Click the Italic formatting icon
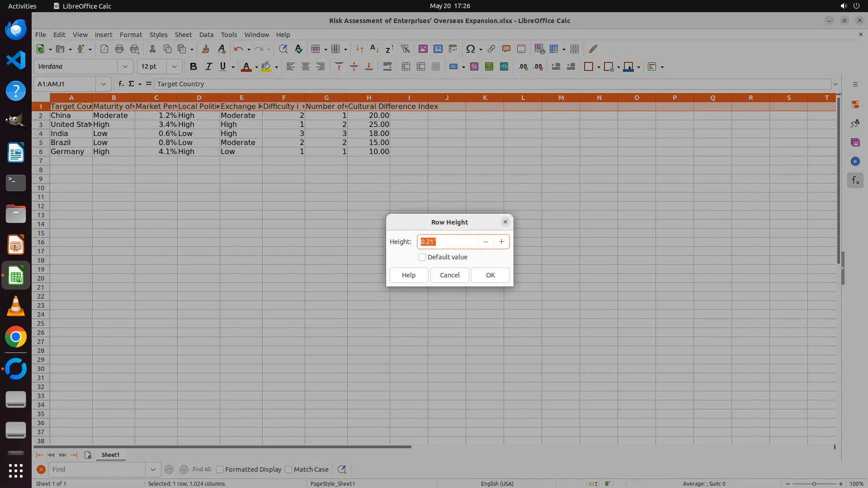 pyautogui.click(x=208, y=67)
